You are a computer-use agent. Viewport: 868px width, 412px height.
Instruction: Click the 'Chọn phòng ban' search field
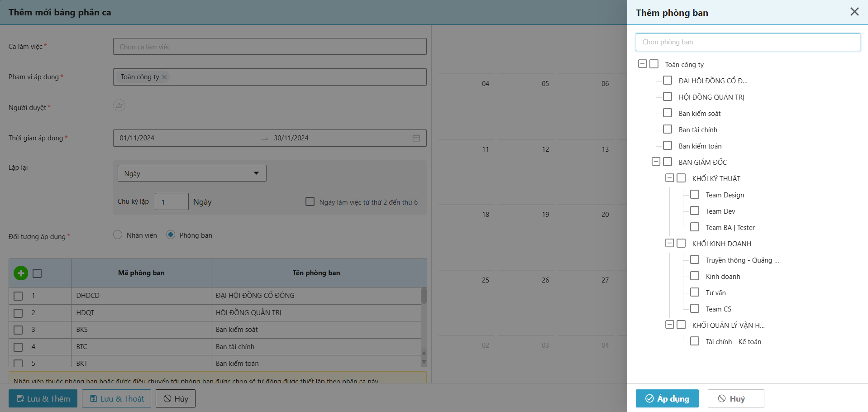pyautogui.click(x=748, y=42)
